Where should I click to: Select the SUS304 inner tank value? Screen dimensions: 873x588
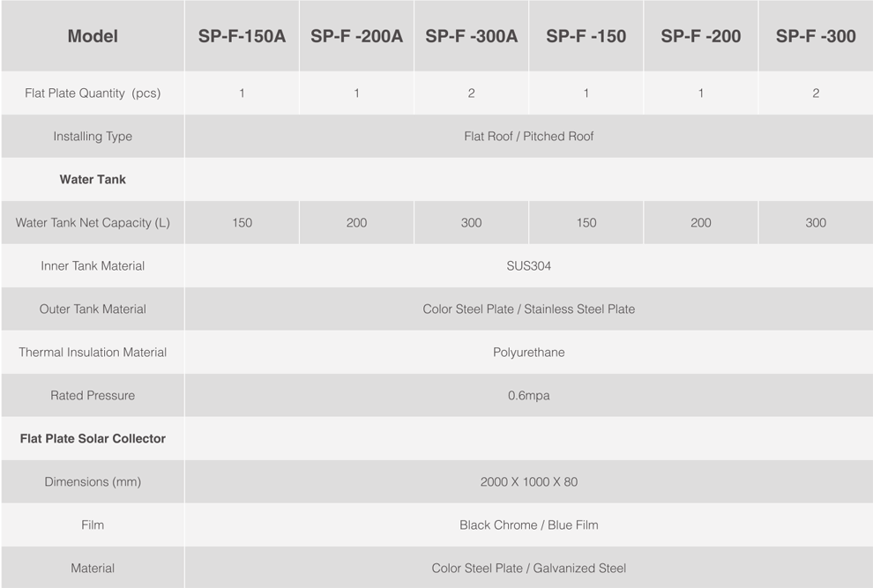528,266
